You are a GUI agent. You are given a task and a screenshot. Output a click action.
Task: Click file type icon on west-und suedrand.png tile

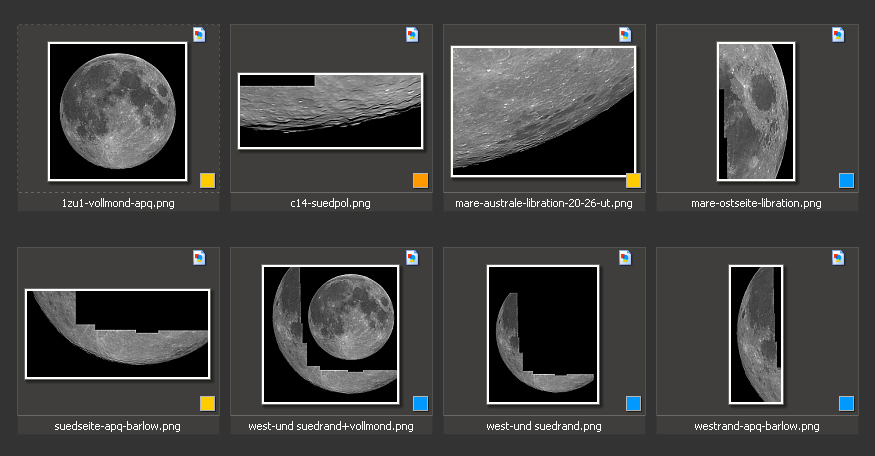[x=625, y=258]
